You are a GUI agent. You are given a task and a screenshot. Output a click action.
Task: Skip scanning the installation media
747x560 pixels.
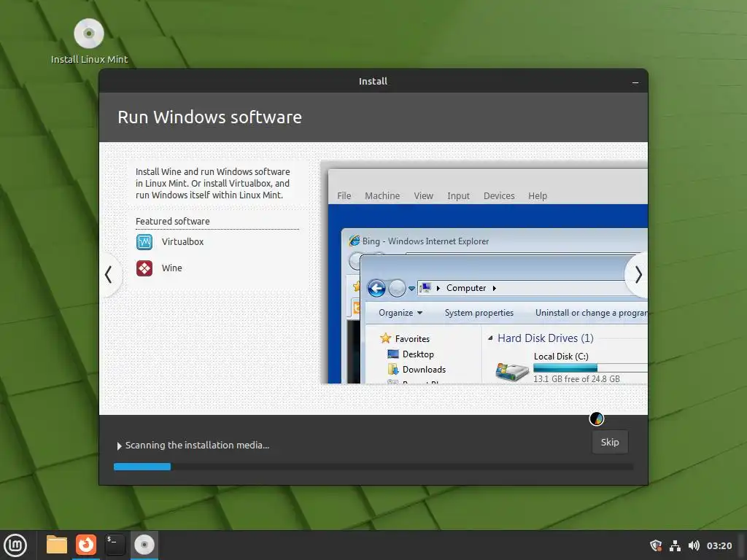coord(610,443)
